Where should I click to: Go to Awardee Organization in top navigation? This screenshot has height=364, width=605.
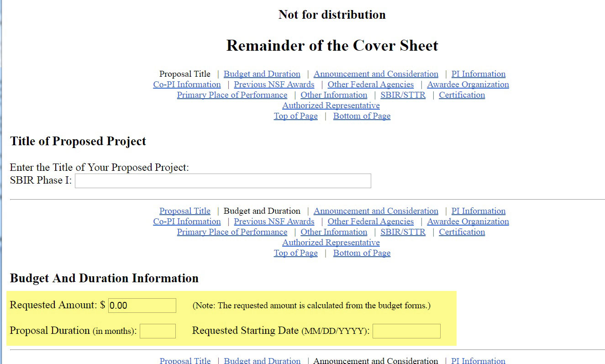pos(468,84)
